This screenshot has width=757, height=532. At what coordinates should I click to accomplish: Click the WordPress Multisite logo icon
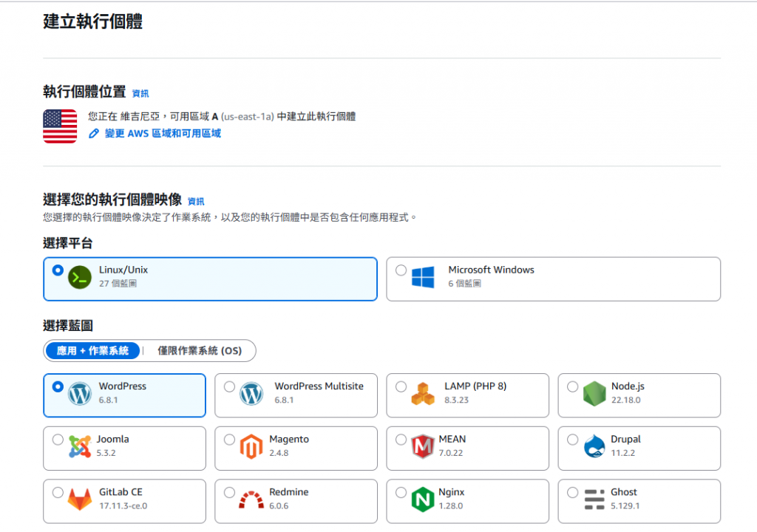(251, 393)
